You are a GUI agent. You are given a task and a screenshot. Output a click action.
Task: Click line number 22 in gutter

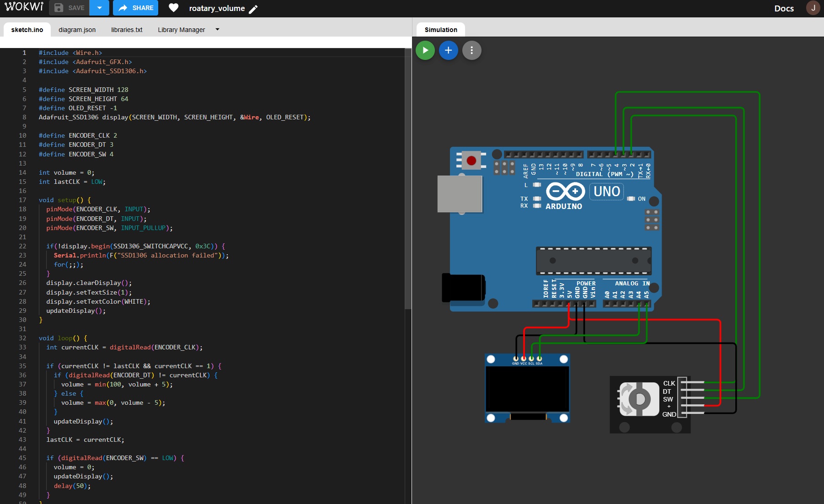pos(22,246)
